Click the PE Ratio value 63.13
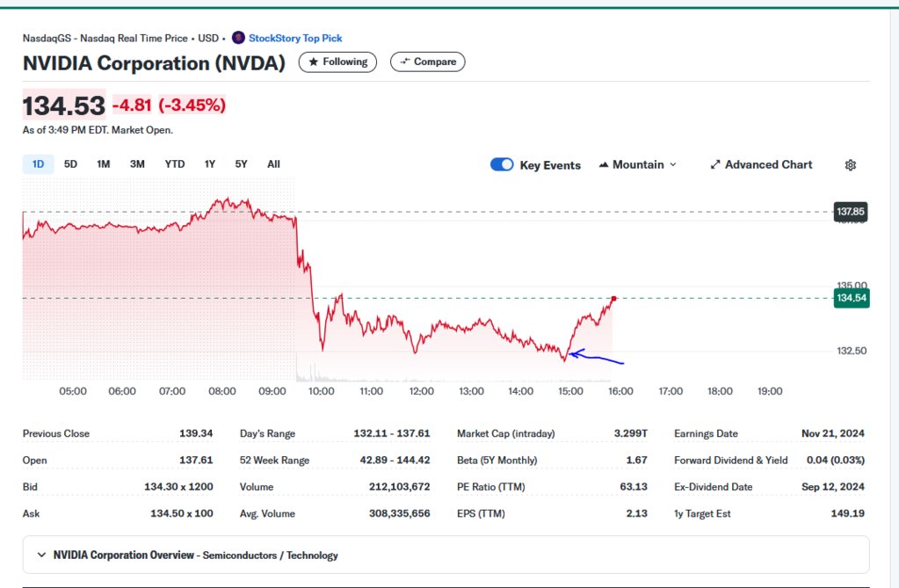 634,486
